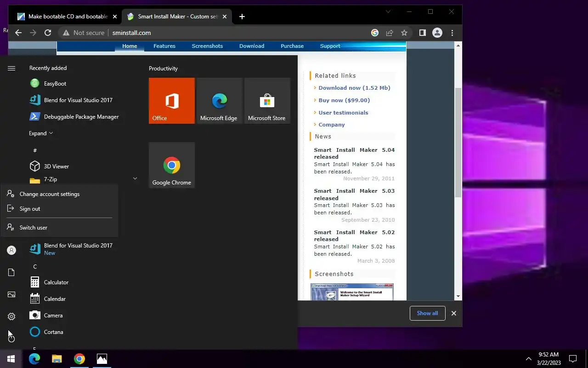
Task: Click Chrome back arrow
Action: (18, 33)
